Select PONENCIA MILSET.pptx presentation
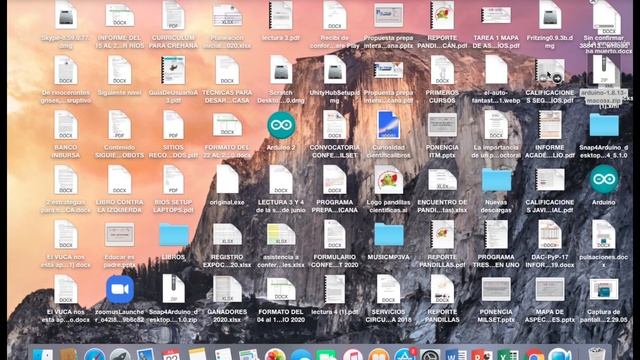640x360 pixels. pyautogui.click(x=496, y=289)
